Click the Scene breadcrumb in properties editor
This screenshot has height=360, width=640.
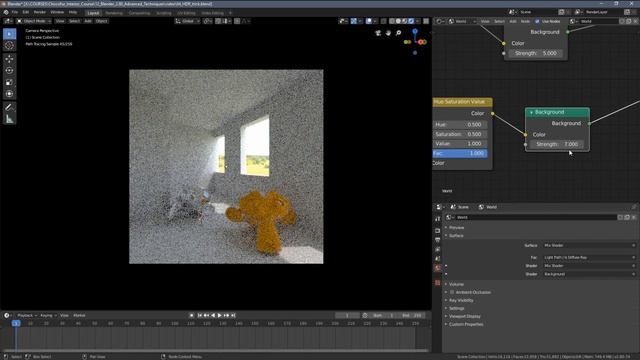(460, 207)
